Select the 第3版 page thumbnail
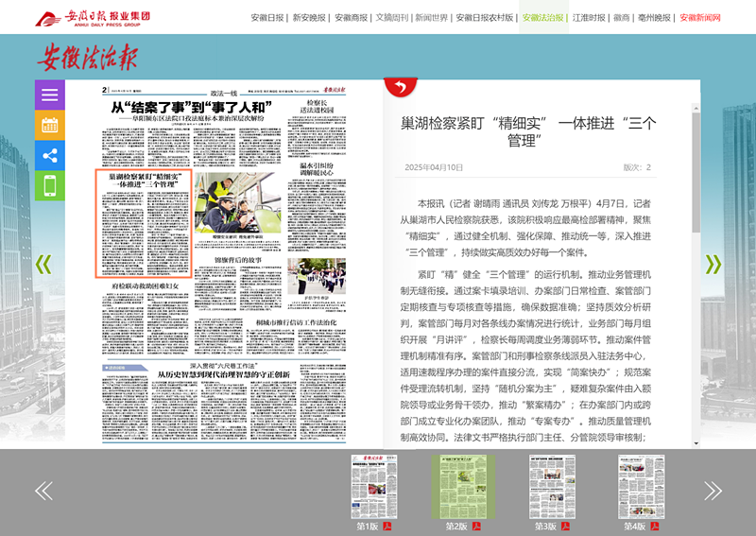 click(552, 486)
